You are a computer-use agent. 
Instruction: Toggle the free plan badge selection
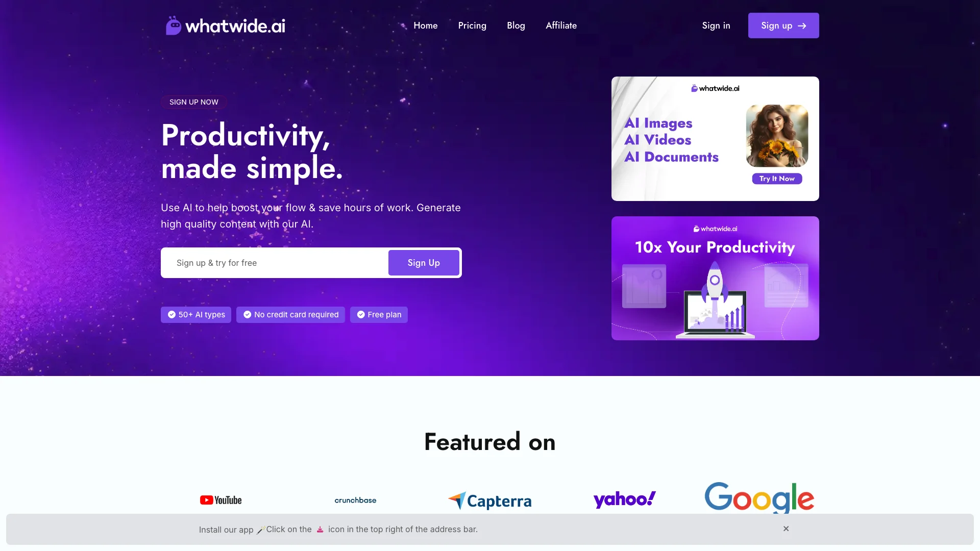coord(378,314)
